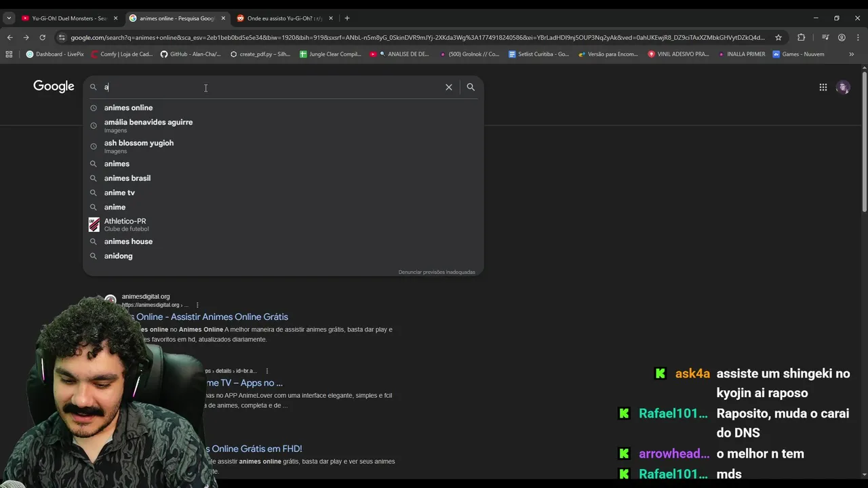Open the Versão para Encom bookmark
The image size is (868, 488).
point(608,54)
